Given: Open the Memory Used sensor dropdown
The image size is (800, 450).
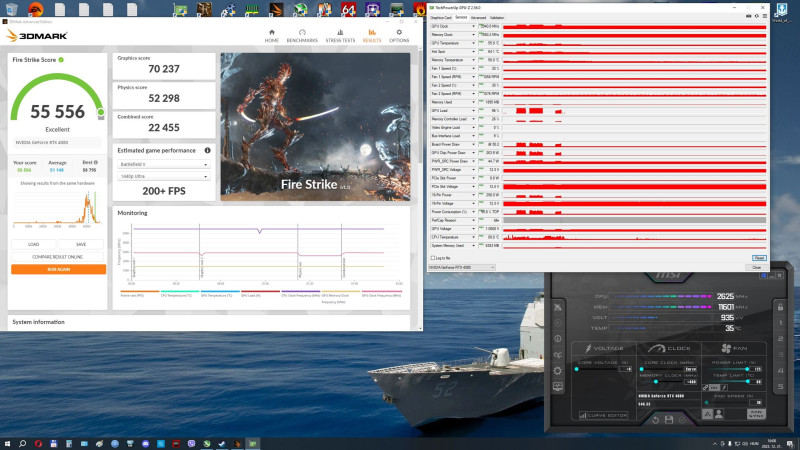Looking at the screenshot, I should (473, 102).
